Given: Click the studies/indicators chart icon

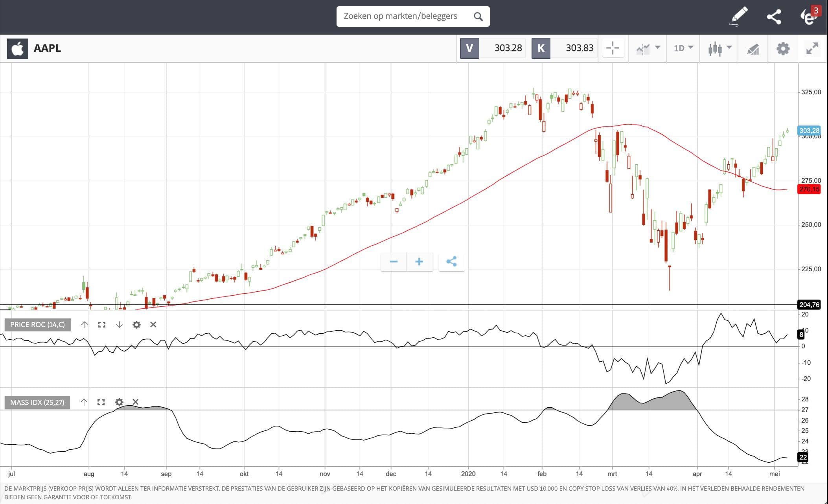Looking at the screenshot, I should (x=753, y=49).
